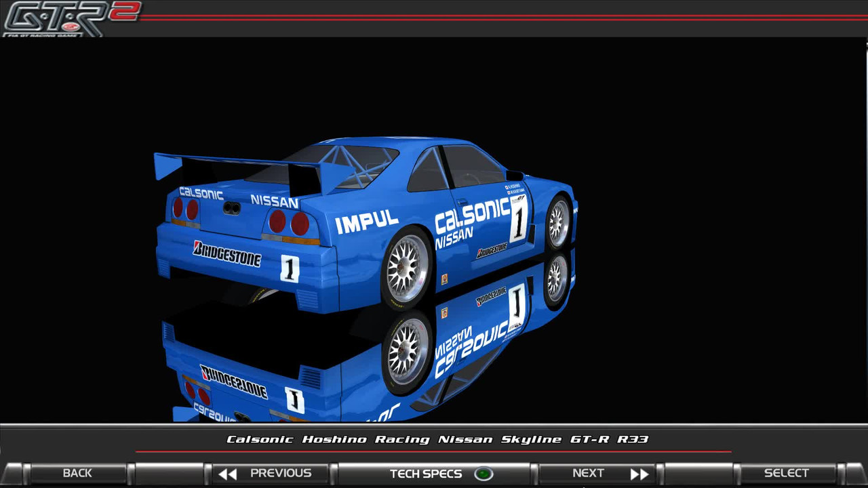Click the double right arrow icon
The width and height of the screenshot is (868, 488).
(x=639, y=474)
